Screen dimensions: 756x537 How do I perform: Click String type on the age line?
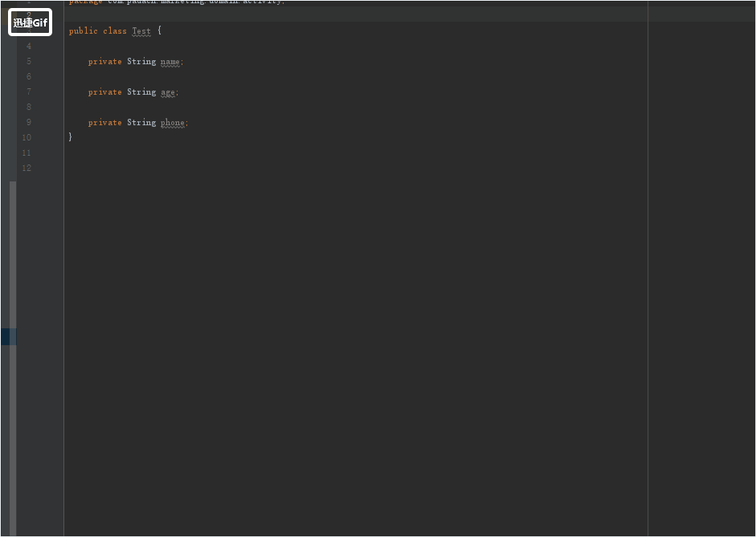(141, 92)
